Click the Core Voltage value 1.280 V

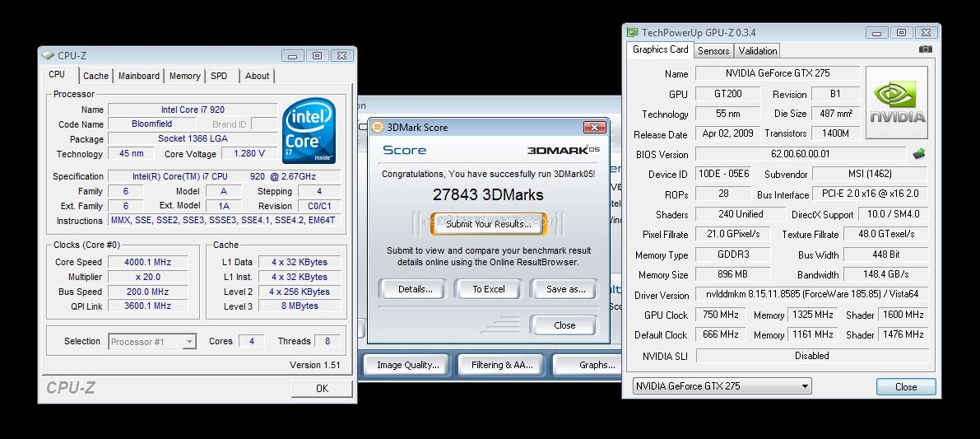pos(249,153)
